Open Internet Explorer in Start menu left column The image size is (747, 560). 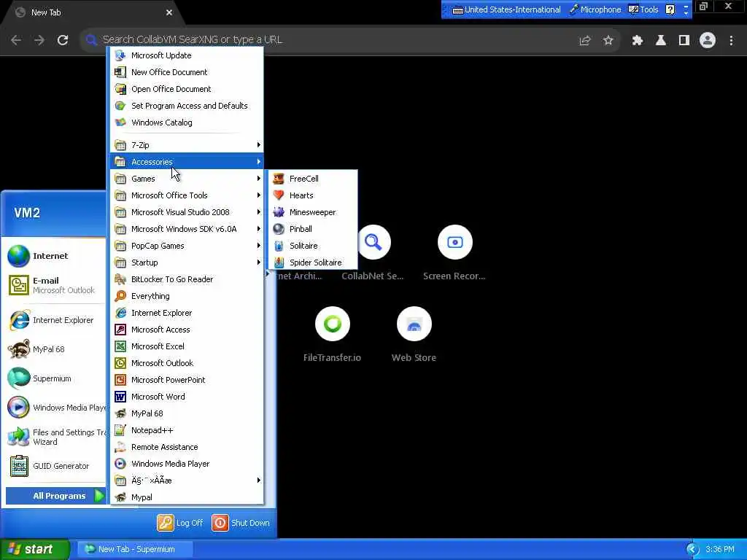[x=55, y=320]
